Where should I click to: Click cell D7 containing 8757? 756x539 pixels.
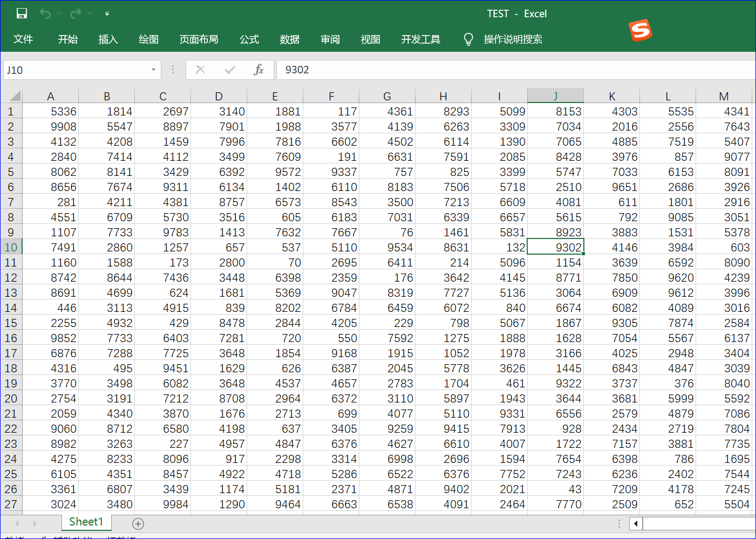point(219,202)
